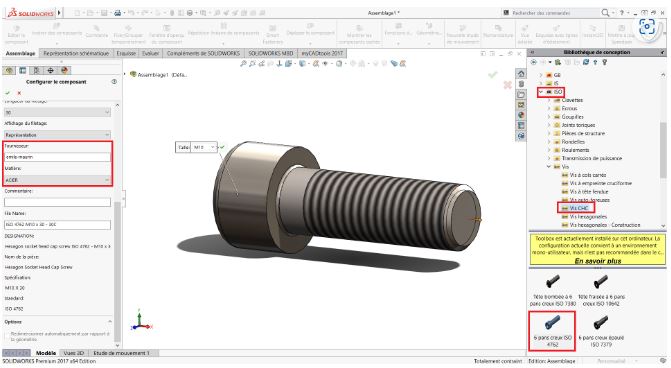Confirm with the green checkmark in Configurer le composant
The height and width of the screenshot is (368, 671).
click(x=7, y=93)
